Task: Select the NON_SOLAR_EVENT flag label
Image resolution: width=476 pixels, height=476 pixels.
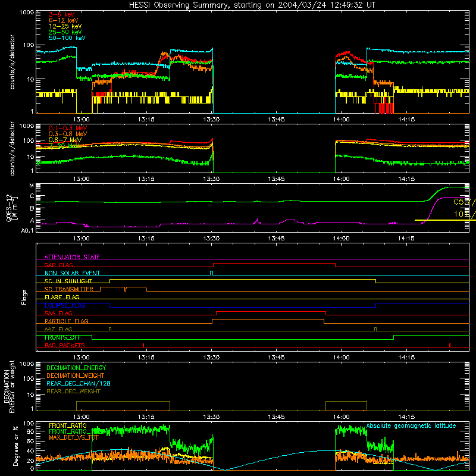Action: [72, 273]
